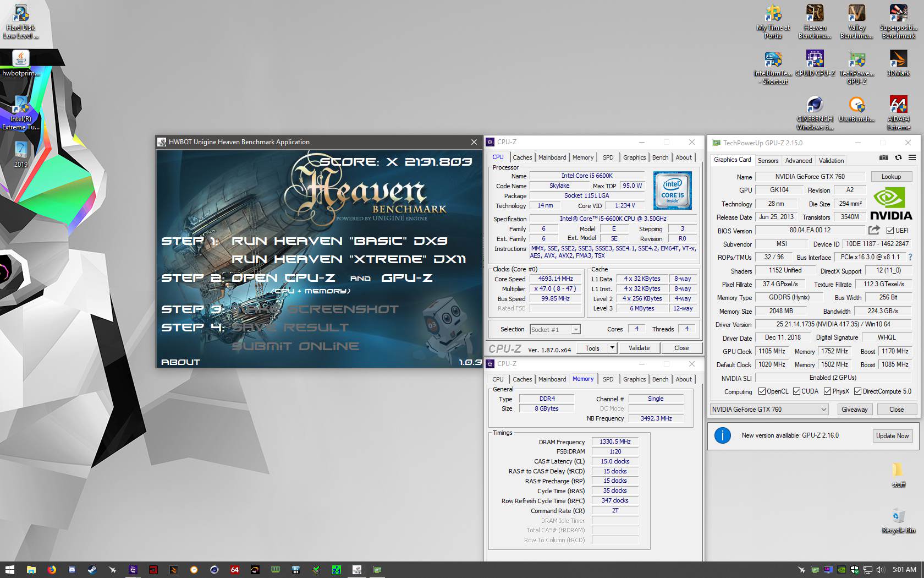Open Superposition Benchmark desktop icon
Screen dimensions: 924x578
click(x=898, y=21)
